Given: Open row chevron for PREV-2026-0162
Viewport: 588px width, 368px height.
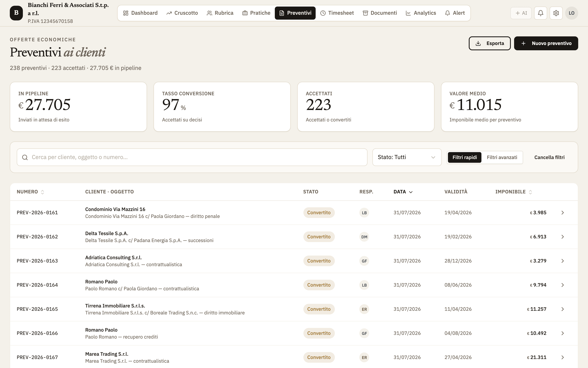Looking at the screenshot, I should click(562, 237).
